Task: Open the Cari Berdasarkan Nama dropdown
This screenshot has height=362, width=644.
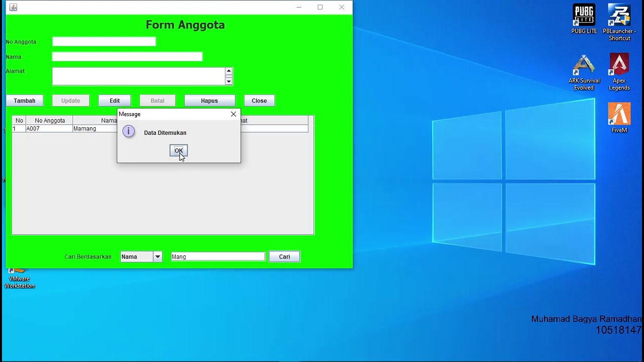Action: [141, 256]
